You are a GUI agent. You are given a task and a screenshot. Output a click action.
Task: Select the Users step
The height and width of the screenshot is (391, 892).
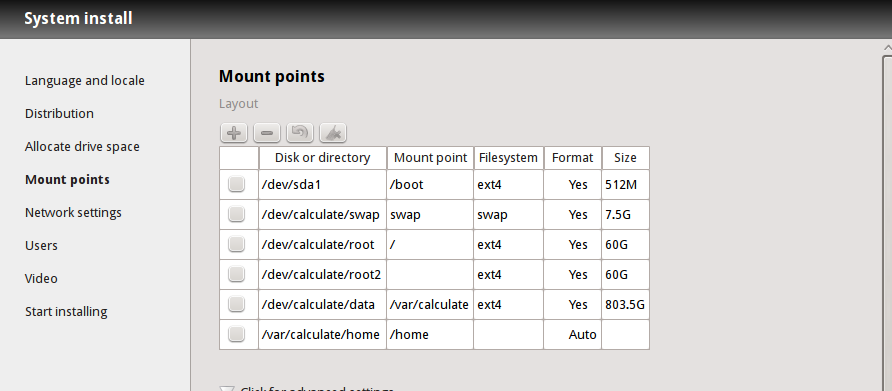[x=41, y=246]
